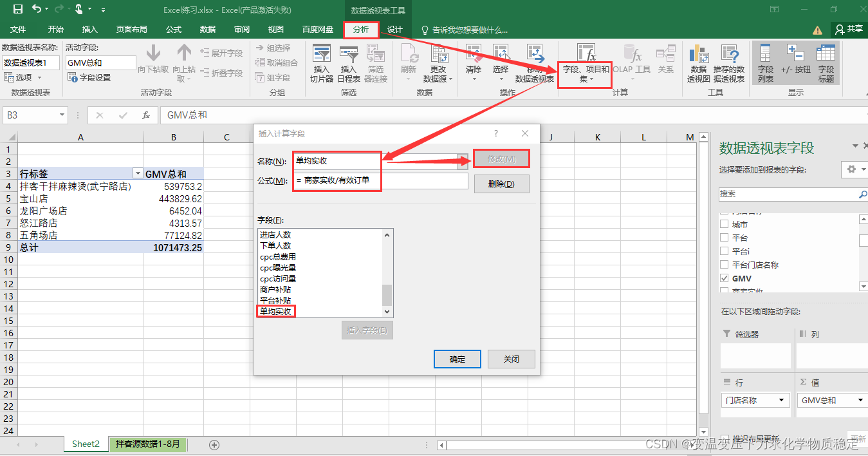Click 取消组合 ungroup
Viewport: 868px width, 456px height.
[x=277, y=62]
